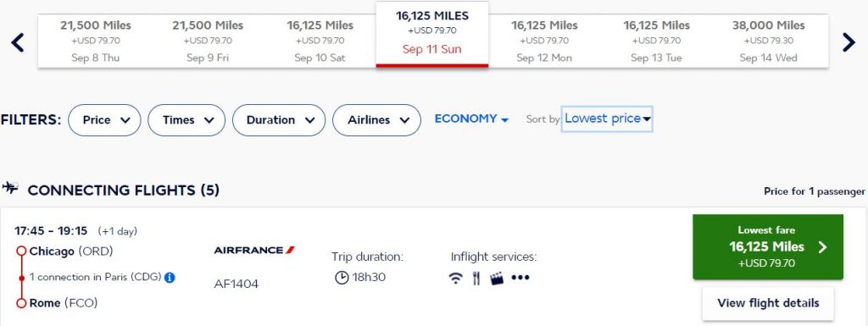Screen dimensions: 868x326
Task: Click the meal service fork-knife icon
Action: [x=476, y=278]
